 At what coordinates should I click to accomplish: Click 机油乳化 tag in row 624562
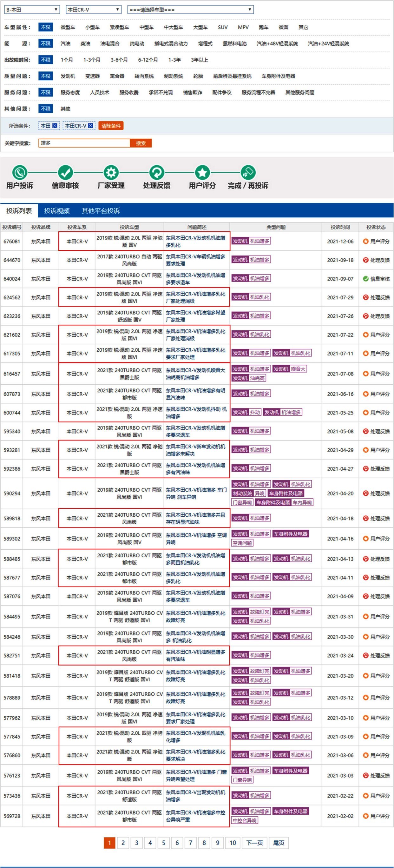[x=259, y=297]
